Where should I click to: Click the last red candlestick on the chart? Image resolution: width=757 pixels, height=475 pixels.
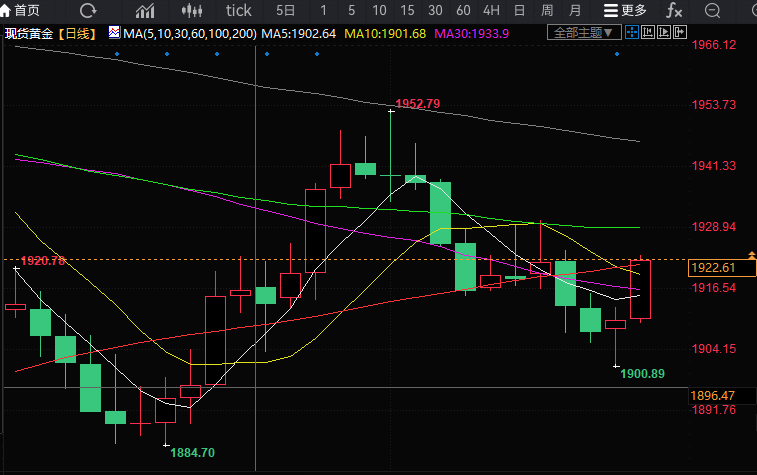pos(641,289)
